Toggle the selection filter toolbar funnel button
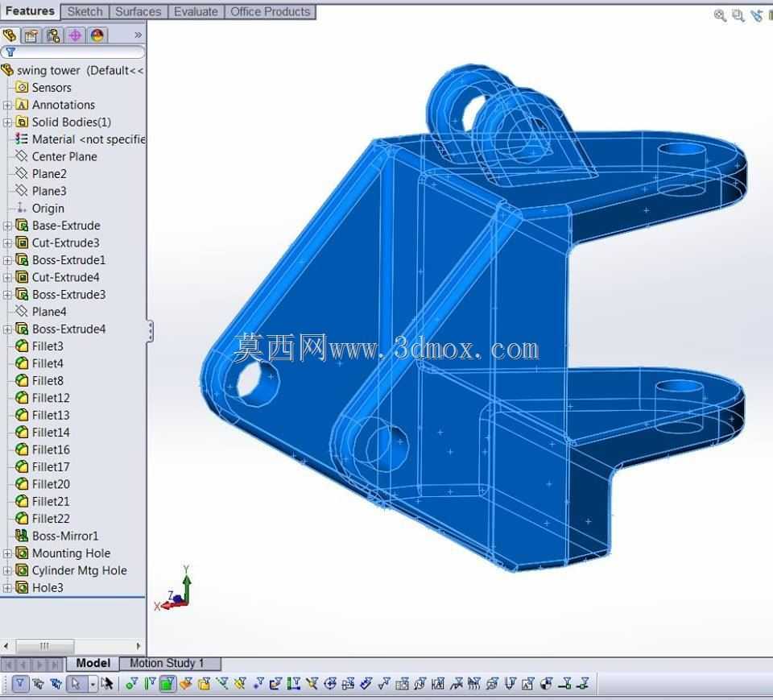Viewport: 773px width, 700px height. [19, 684]
